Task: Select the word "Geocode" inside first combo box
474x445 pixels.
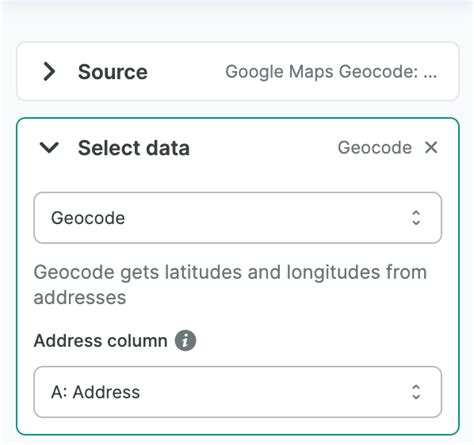Action: coord(88,218)
